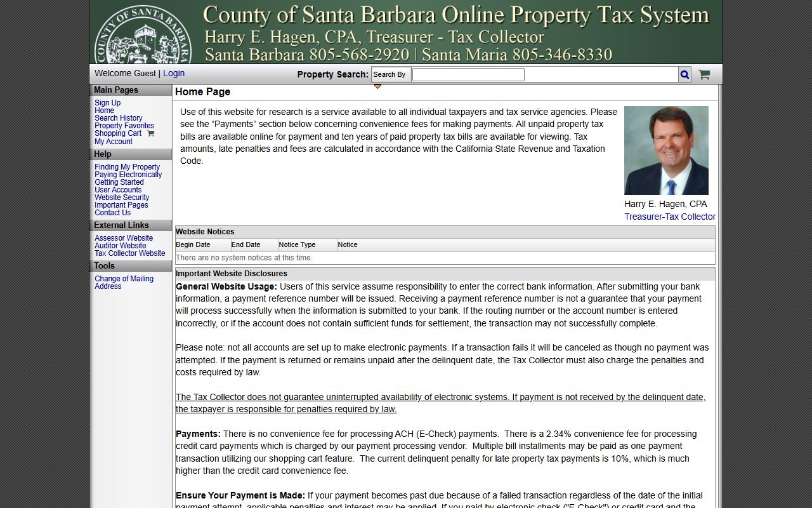The image size is (812, 508).
Task: Click the 'General Website Usage:' bold text
Action: [x=226, y=286]
